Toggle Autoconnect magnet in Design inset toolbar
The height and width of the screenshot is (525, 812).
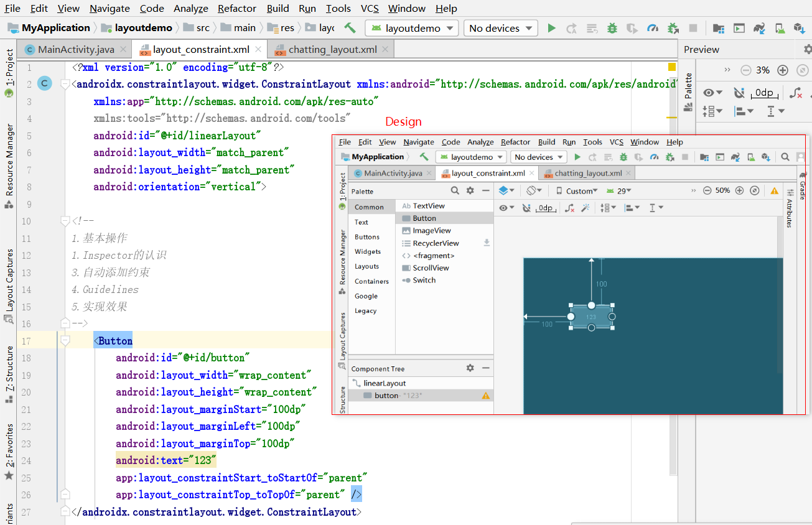(x=526, y=208)
